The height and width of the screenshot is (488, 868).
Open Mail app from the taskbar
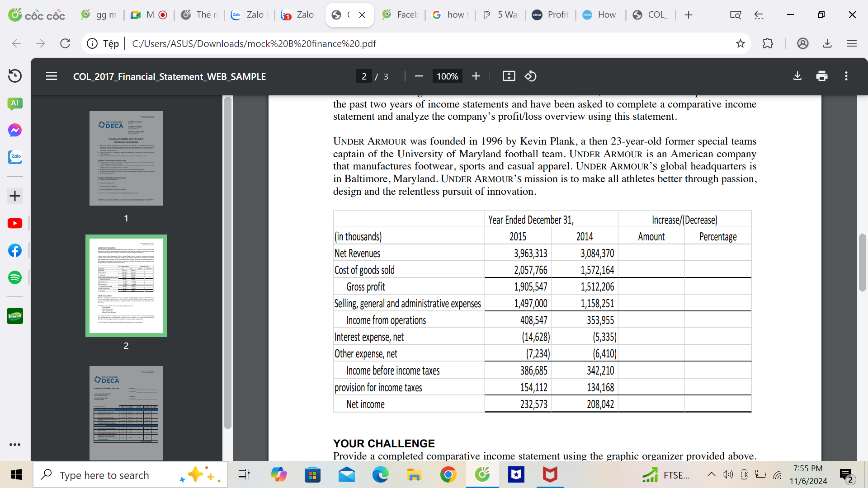[x=347, y=475]
